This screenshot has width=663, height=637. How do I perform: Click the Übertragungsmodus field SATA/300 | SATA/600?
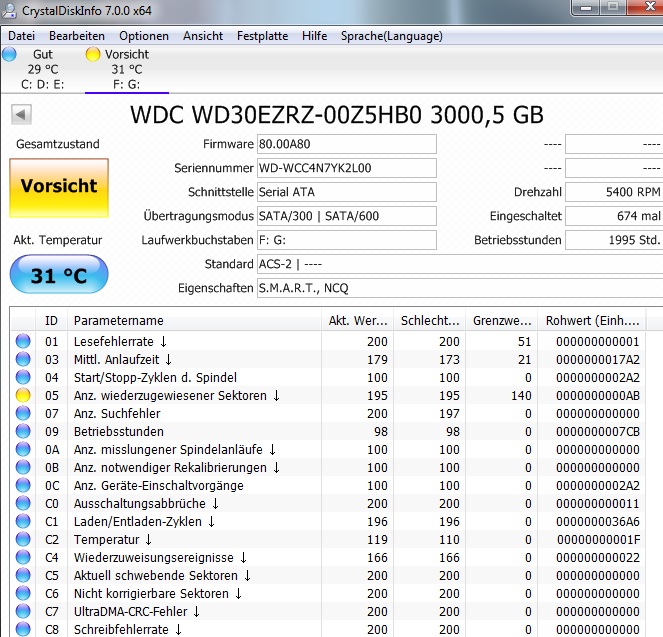pos(347,216)
